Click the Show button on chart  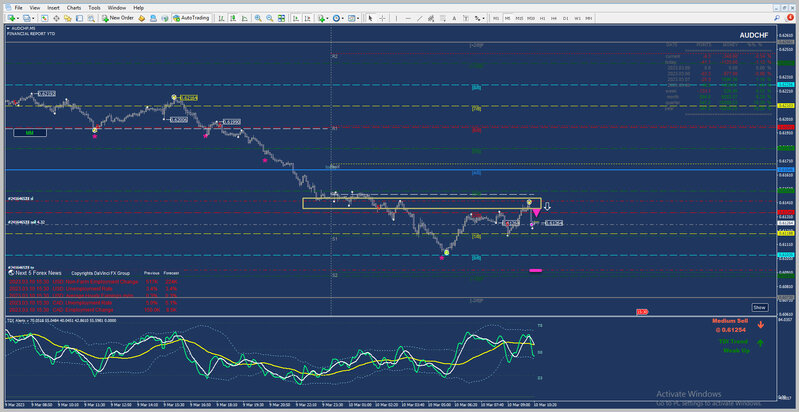[759, 308]
